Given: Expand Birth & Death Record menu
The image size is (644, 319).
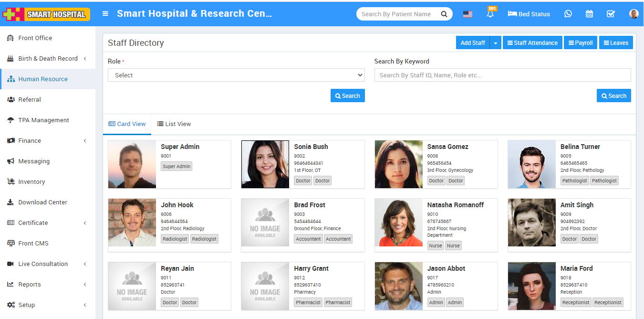Looking at the screenshot, I should coord(48,59).
